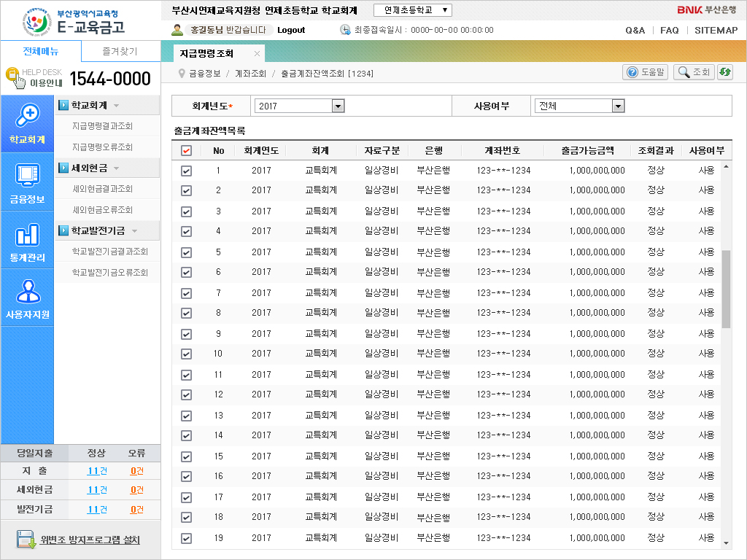The width and height of the screenshot is (747, 560).
Task: Uncheck the checkbox for row 5
Action: [186, 252]
